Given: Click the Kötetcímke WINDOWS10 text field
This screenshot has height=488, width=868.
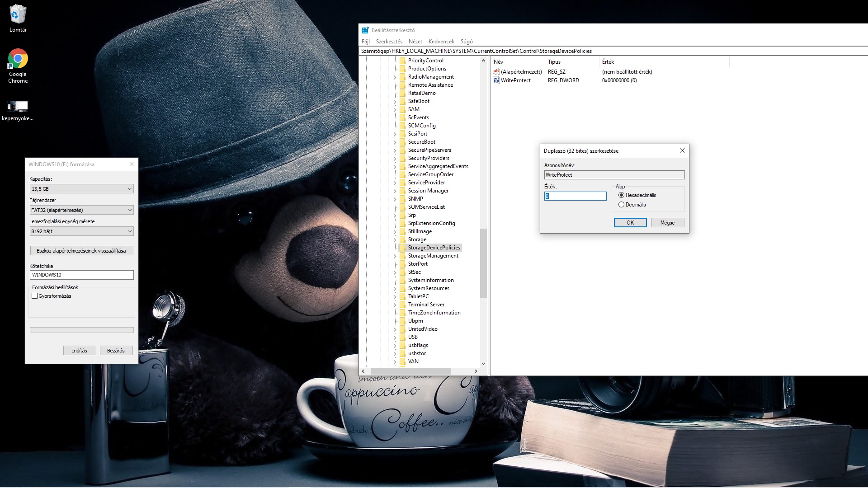Looking at the screenshot, I should [x=81, y=275].
